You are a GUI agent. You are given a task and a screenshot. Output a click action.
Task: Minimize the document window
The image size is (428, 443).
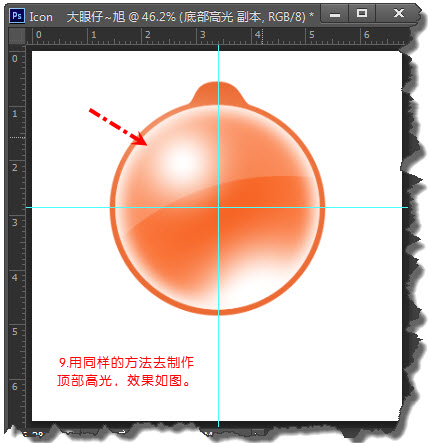tap(335, 14)
